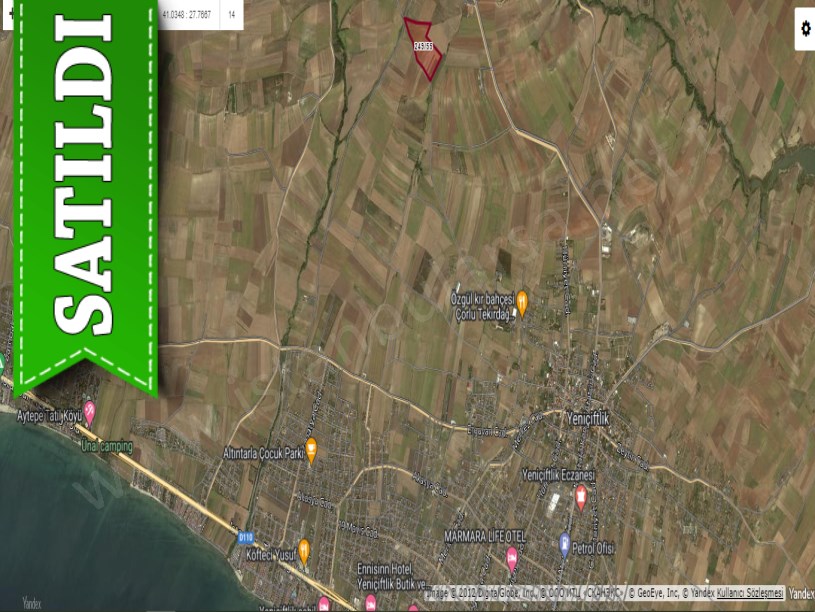
Task: Click the zoom level 14 indicator
Action: pos(232,15)
